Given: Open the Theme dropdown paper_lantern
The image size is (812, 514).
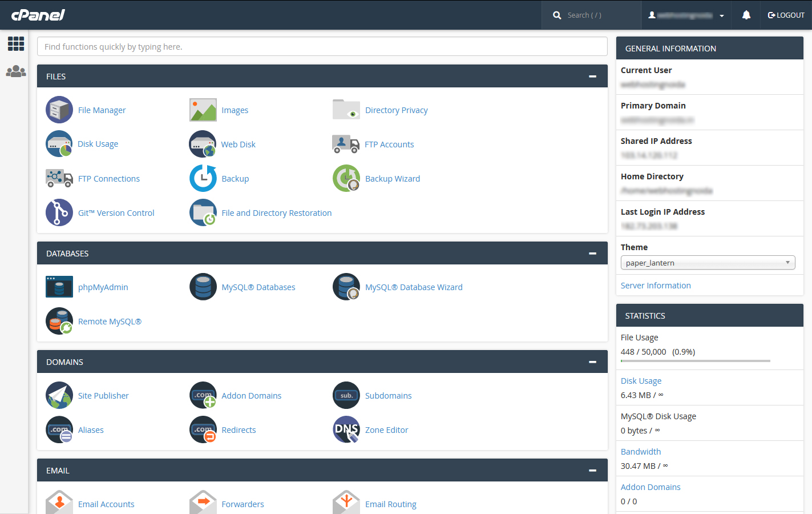Looking at the screenshot, I should [x=708, y=263].
